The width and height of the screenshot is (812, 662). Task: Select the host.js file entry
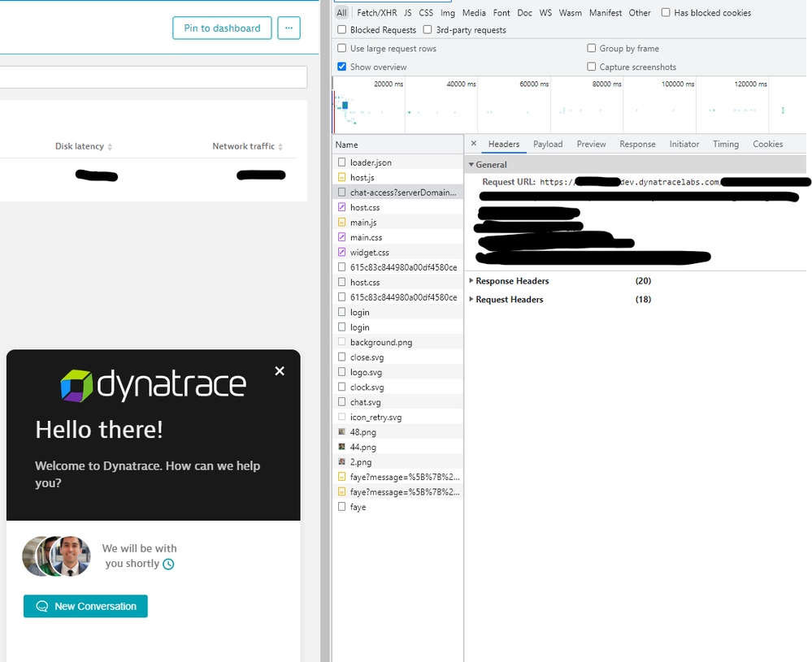[362, 177]
